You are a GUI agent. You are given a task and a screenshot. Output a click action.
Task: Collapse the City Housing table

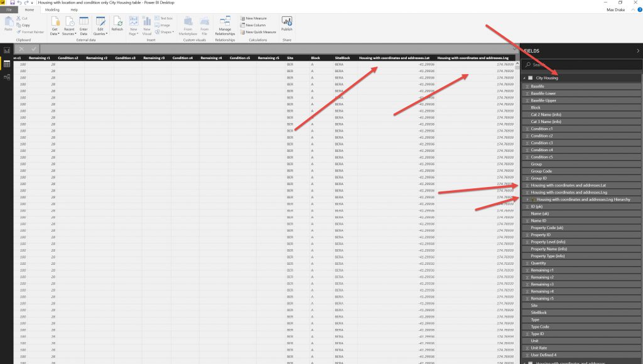524,78
